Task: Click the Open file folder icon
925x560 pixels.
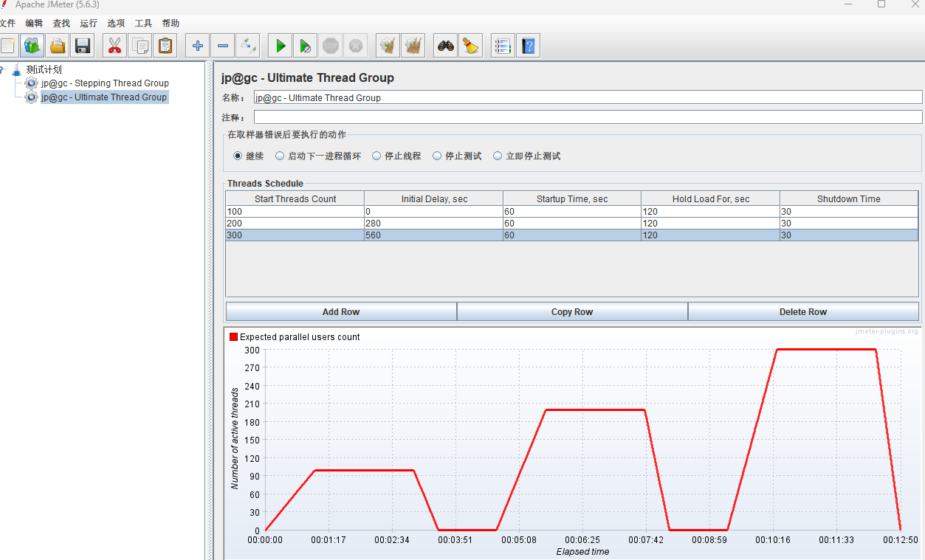Action: tap(58, 46)
